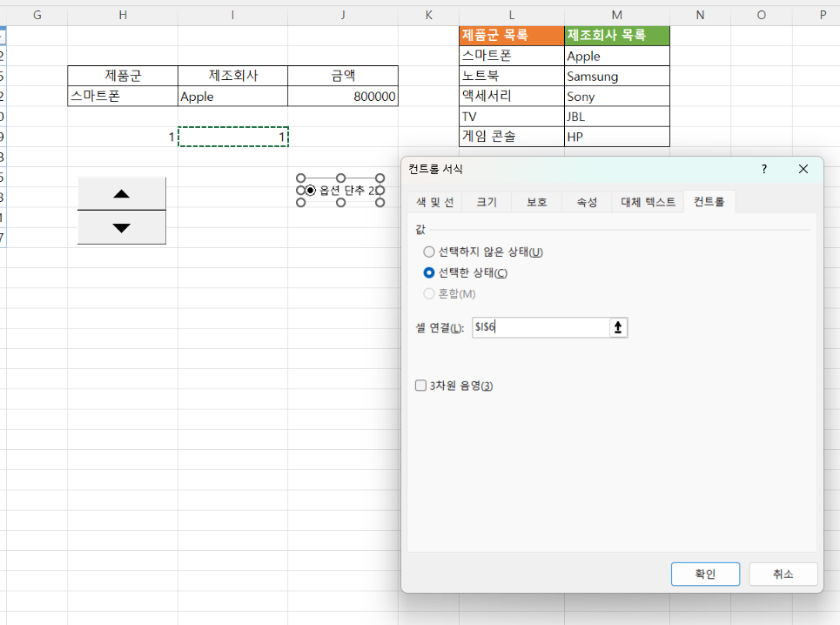Go to the 대체 텍스트 tab
Viewport: 840px width, 625px height.
click(x=648, y=202)
